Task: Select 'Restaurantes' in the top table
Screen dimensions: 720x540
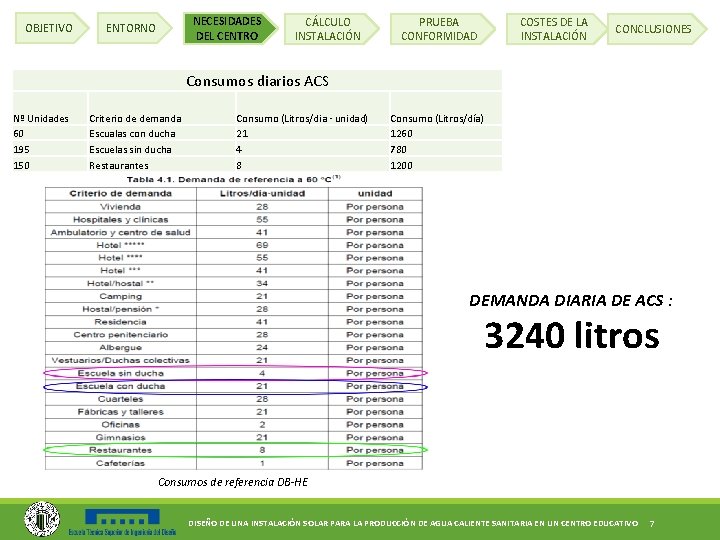Action: pos(119,165)
